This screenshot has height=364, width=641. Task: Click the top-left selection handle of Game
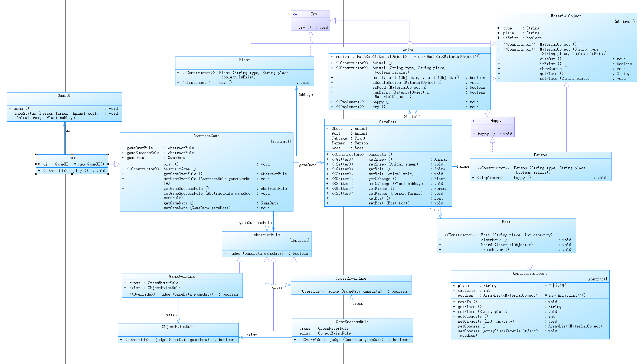click(36, 154)
